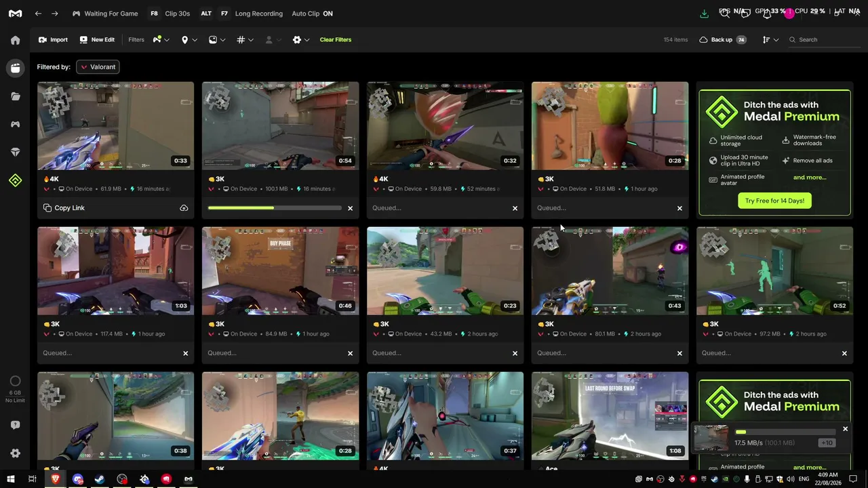Go back with the left arrow
The image size is (868, 488).
[x=39, y=14]
